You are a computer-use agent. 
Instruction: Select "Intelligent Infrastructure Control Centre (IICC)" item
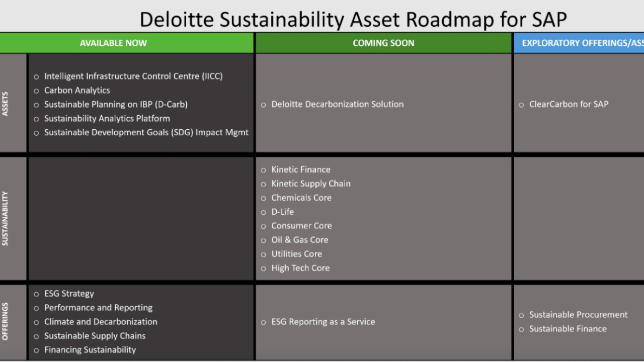[133, 76]
